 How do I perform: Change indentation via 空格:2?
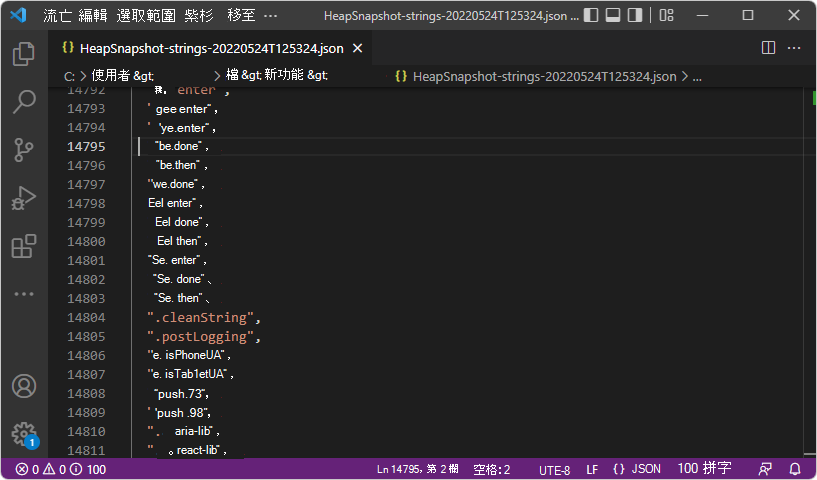[491, 470]
